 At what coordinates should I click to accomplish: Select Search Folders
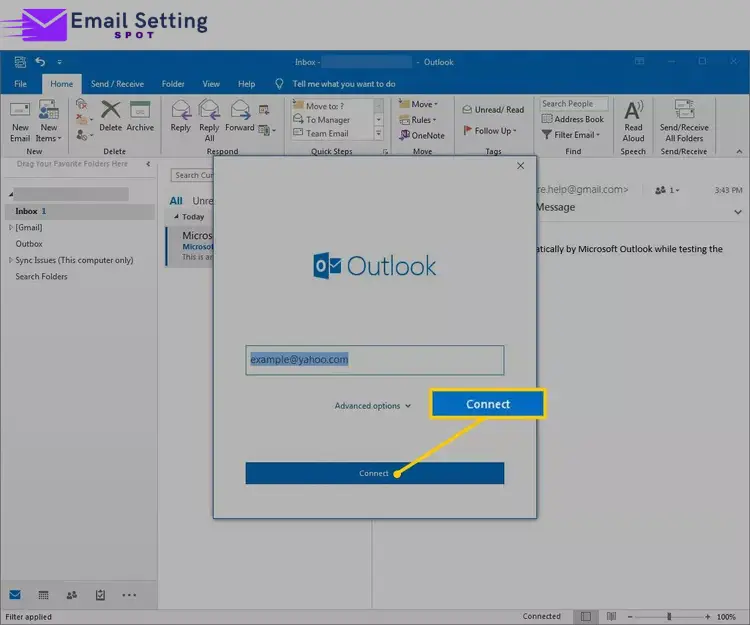41,276
